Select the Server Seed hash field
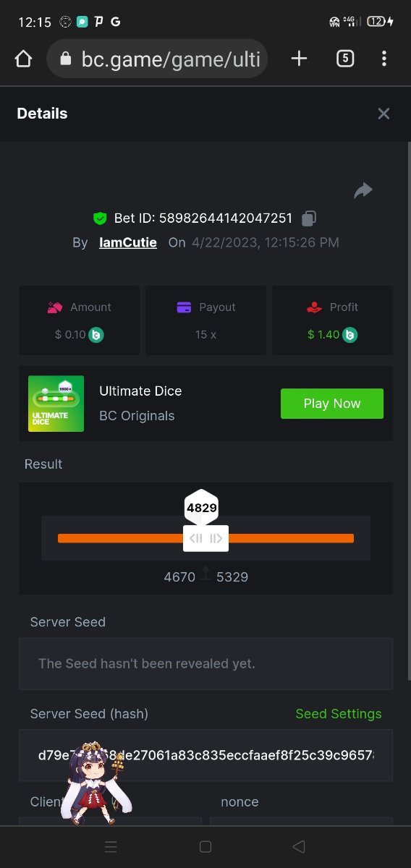 205,755
